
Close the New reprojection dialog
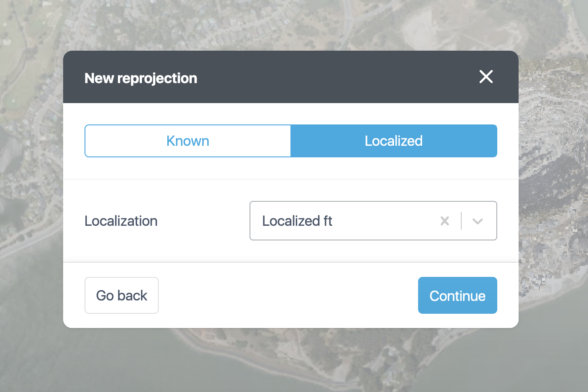tap(486, 77)
